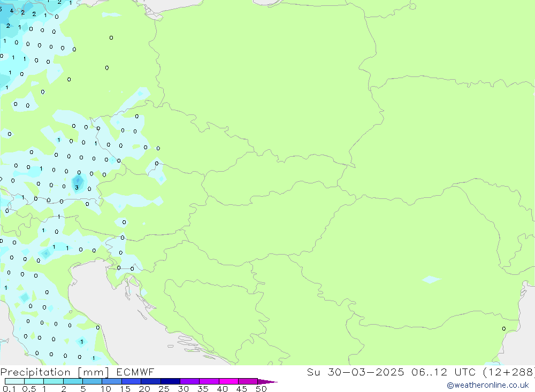Click the 0.5–1 mm legend swatch
Viewport: 535px width, 392px height.
point(34,381)
